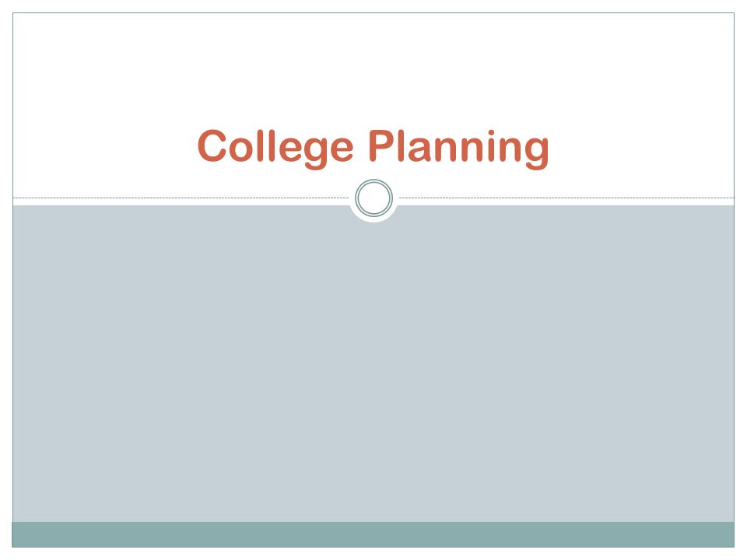The height and width of the screenshot is (560, 747).
Task: Click the dark teal footer bar
Action: pos(373,534)
